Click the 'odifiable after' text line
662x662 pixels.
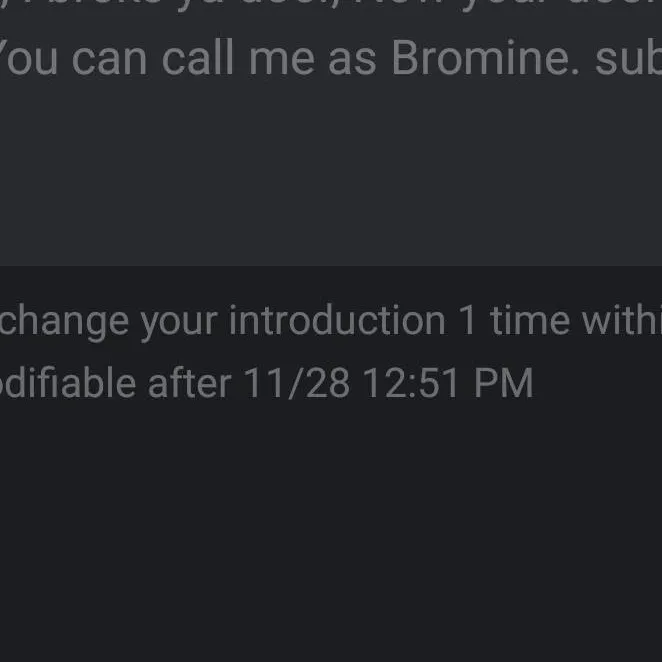(x=68, y=383)
